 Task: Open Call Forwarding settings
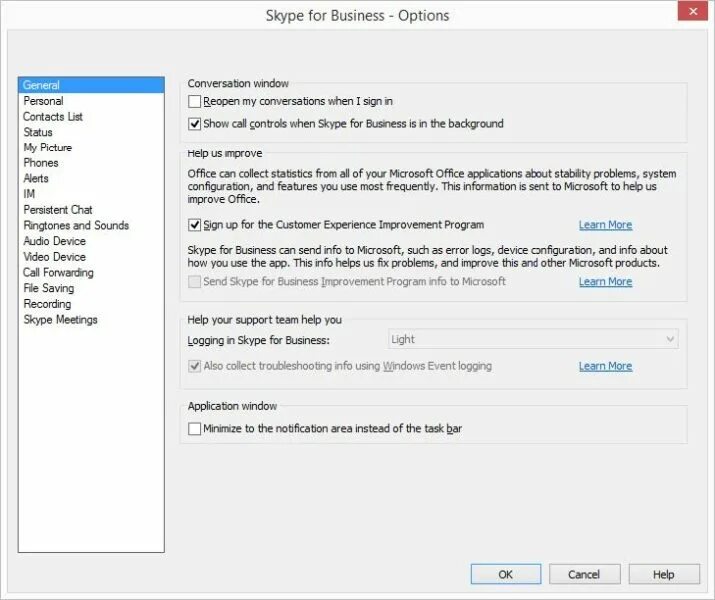58,272
